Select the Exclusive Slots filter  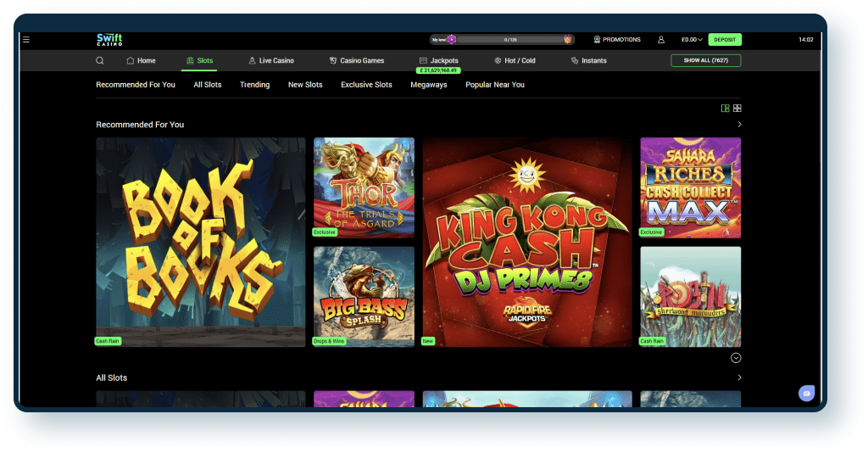(366, 85)
